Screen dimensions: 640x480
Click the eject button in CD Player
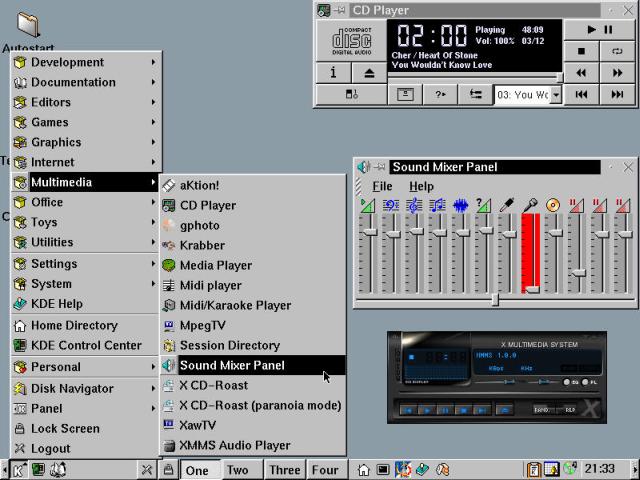pos(369,73)
